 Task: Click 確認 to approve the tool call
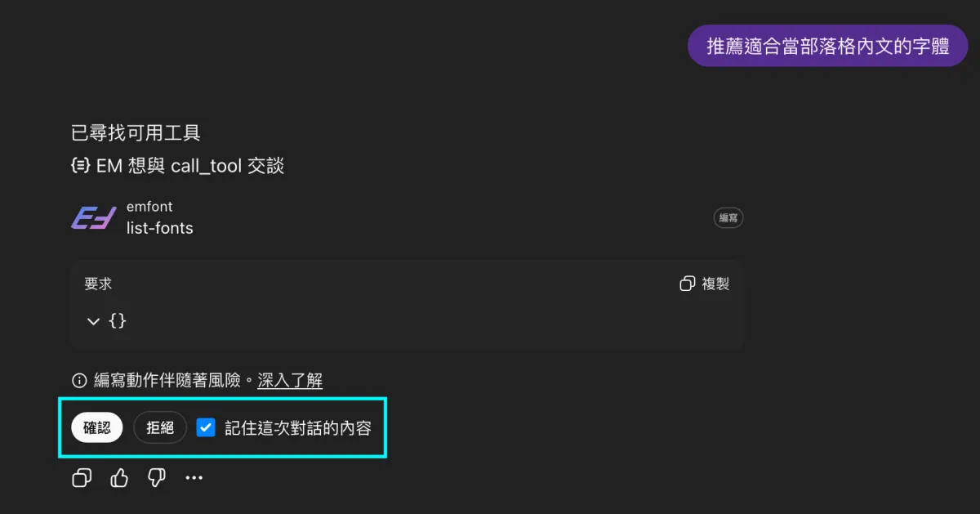click(96, 427)
